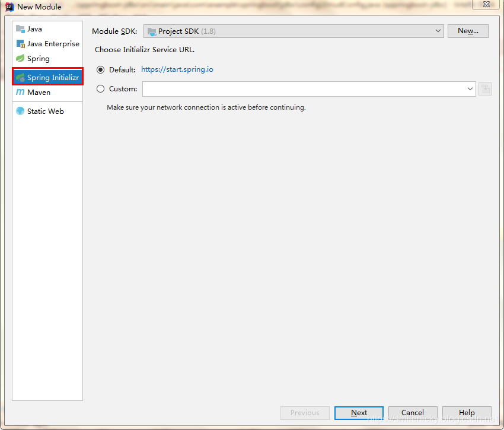Open the Module SDK dropdown

tap(294, 31)
